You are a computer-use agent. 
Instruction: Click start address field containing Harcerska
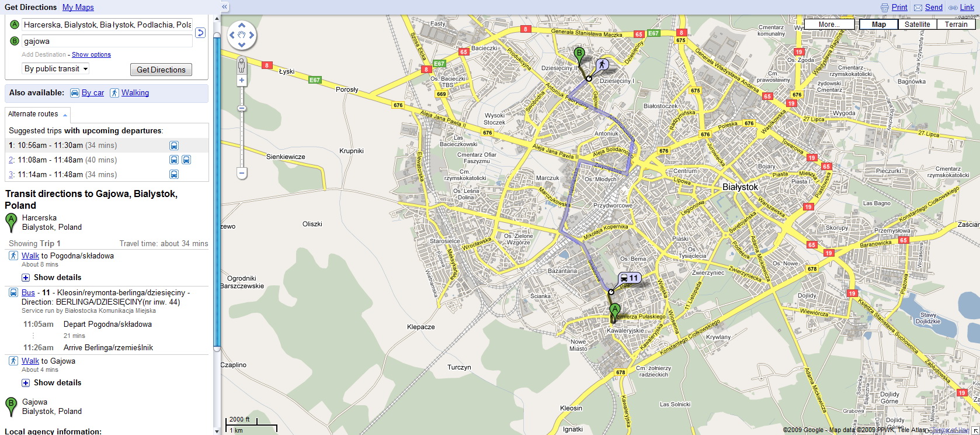(x=107, y=25)
